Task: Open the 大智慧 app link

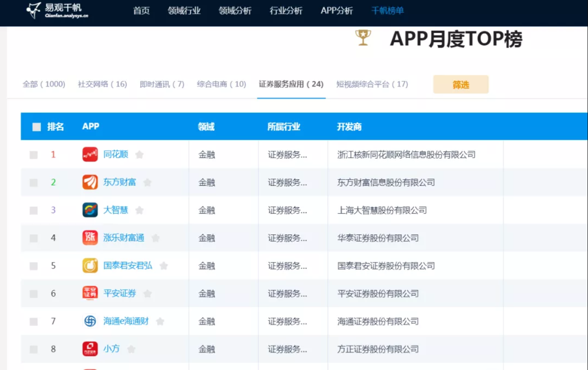Action: coord(116,209)
